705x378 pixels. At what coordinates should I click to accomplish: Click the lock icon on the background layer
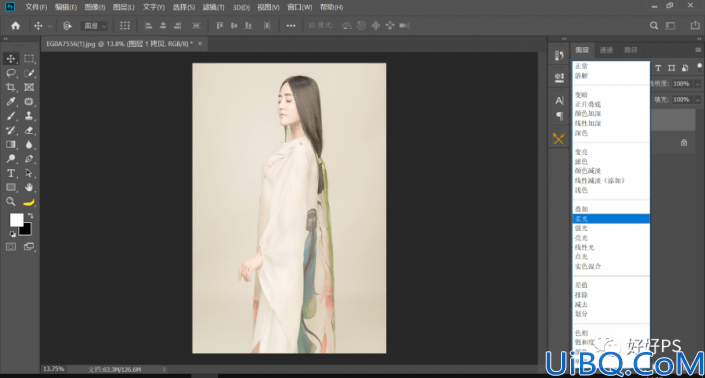pos(684,142)
